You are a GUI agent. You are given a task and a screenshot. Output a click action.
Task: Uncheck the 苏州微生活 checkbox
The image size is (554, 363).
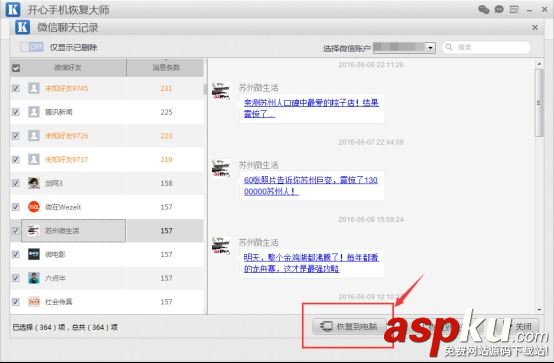(x=16, y=230)
